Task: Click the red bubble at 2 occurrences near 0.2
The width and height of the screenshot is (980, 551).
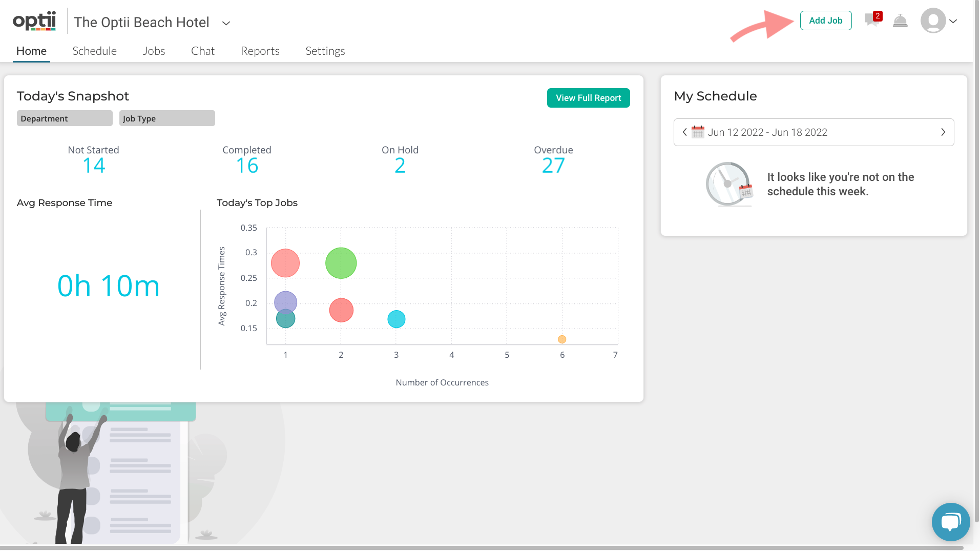Action: tap(341, 310)
